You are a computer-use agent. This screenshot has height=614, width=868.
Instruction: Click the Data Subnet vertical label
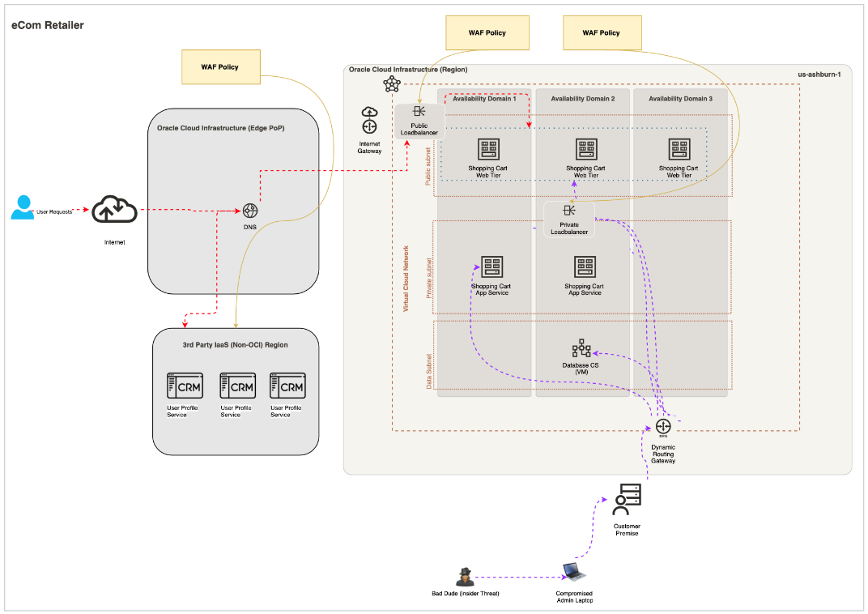428,372
